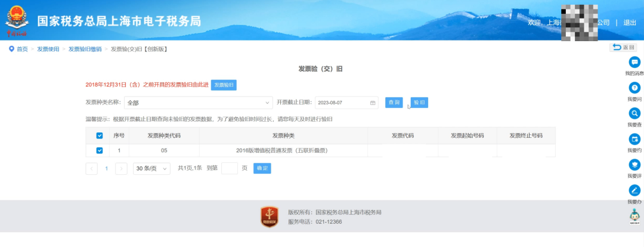Open the 30 条/页 page size dropdown
Screen dimensions: 644x247
point(151,168)
